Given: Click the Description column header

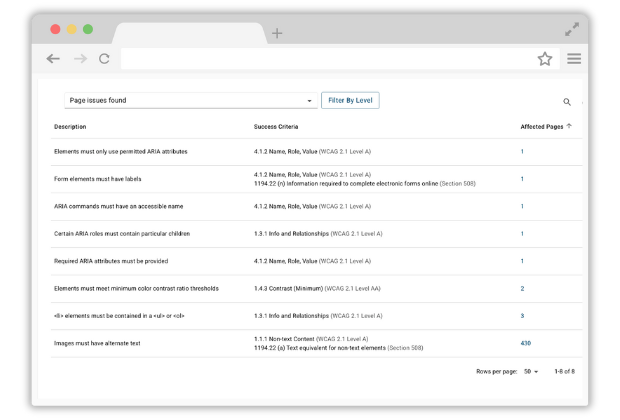Looking at the screenshot, I should point(70,127).
